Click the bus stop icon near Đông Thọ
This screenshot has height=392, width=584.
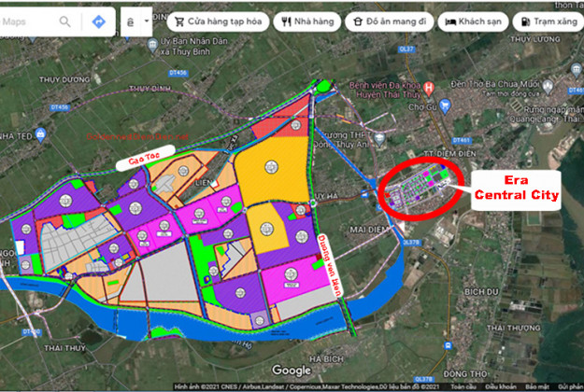[448, 345]
